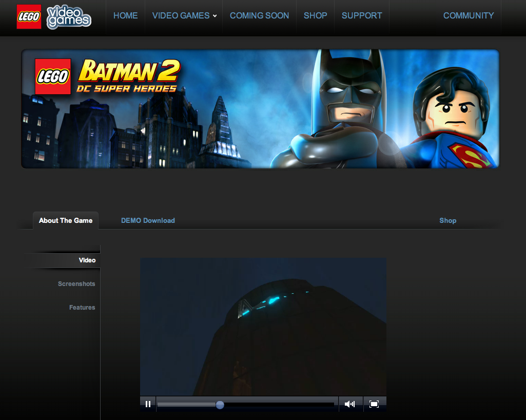This screenshot has width=526, height=420.
Task: Pause the trailer video
Action: point(148,404)
